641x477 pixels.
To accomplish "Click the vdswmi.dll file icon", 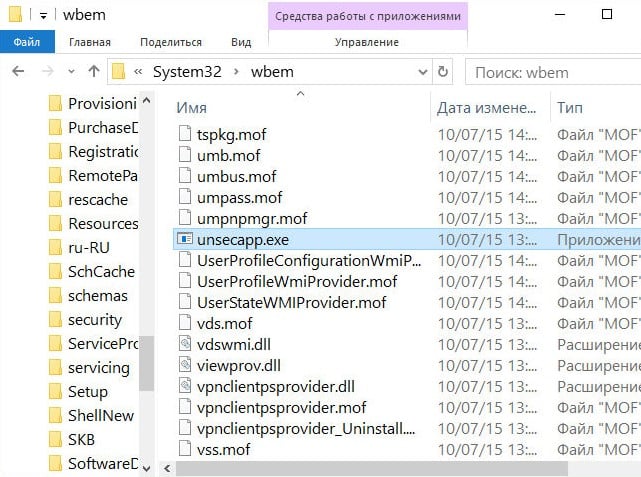I will (185, 344).
